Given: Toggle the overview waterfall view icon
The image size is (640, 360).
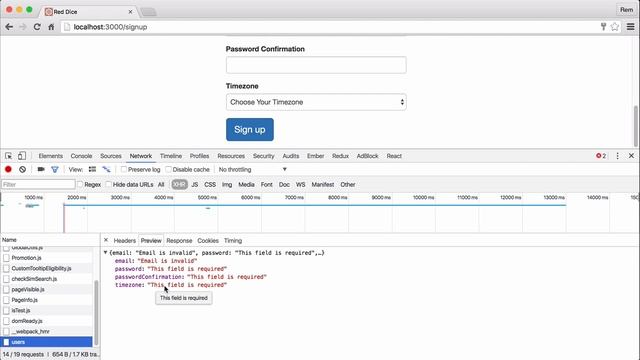Looking at the screenshot, I should point(106,169).
